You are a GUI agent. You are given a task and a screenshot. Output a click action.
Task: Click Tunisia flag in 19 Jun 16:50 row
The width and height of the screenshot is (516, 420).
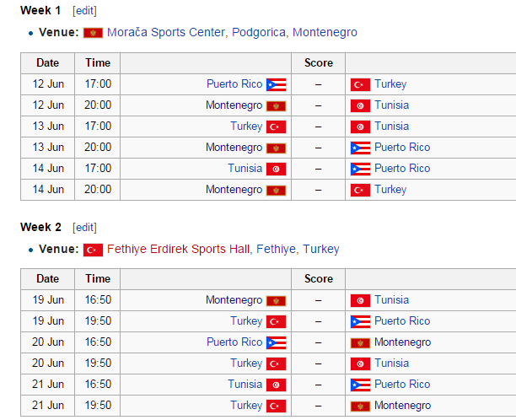(x=360, y=300)
